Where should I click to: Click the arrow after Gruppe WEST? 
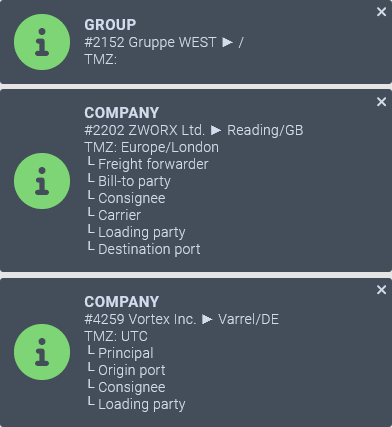(x=228, y=42)
